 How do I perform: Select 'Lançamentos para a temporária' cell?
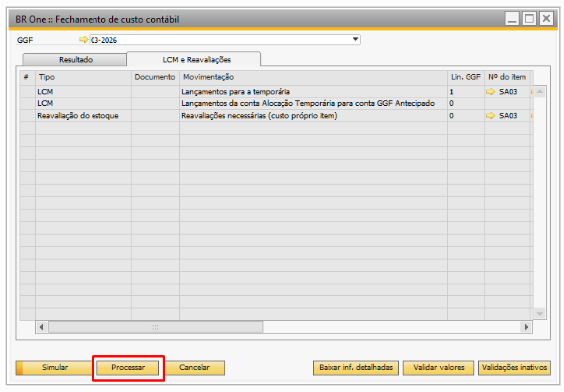(313, 92)
